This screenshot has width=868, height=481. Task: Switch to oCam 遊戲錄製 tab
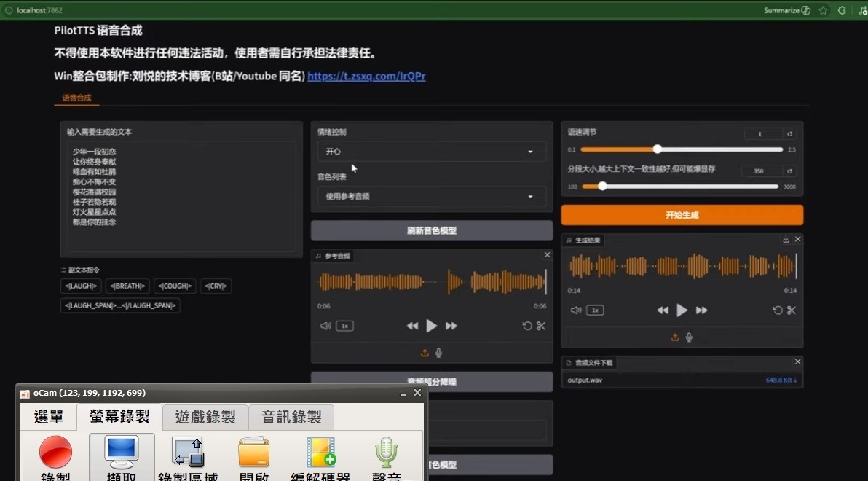click(x=205, y=417)
